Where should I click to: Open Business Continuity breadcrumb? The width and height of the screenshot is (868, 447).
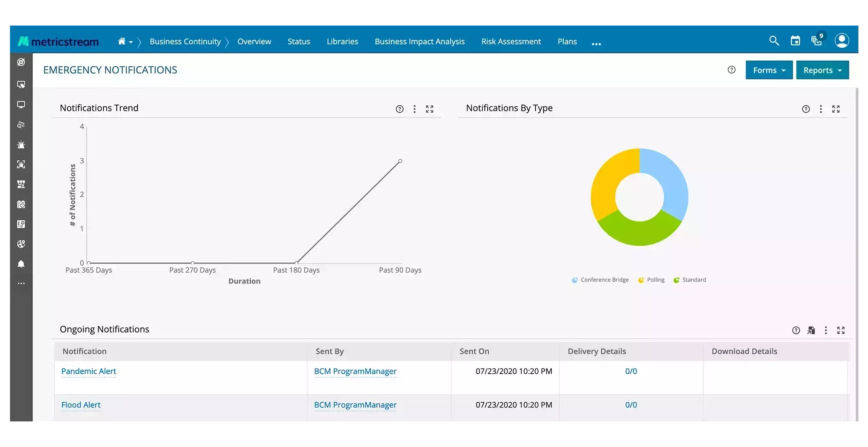pyautogui.click(x=185, y=42)
